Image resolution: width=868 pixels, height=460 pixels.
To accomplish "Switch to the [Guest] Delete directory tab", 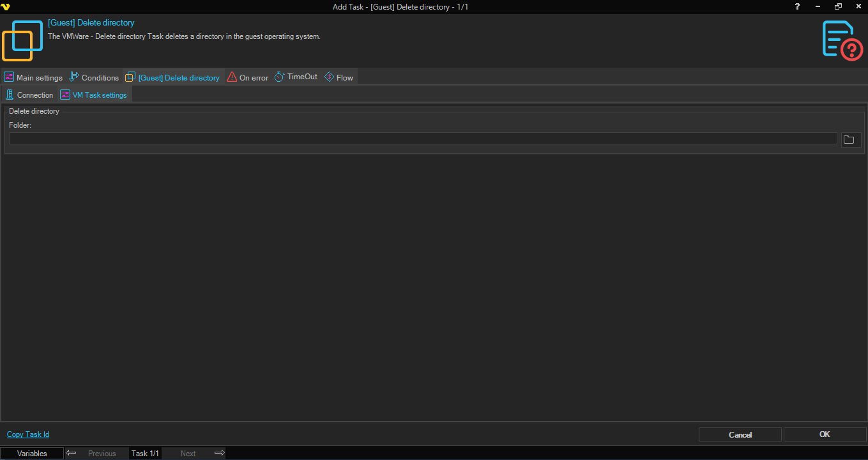I will pyautogui.click(x=173, y=77).
